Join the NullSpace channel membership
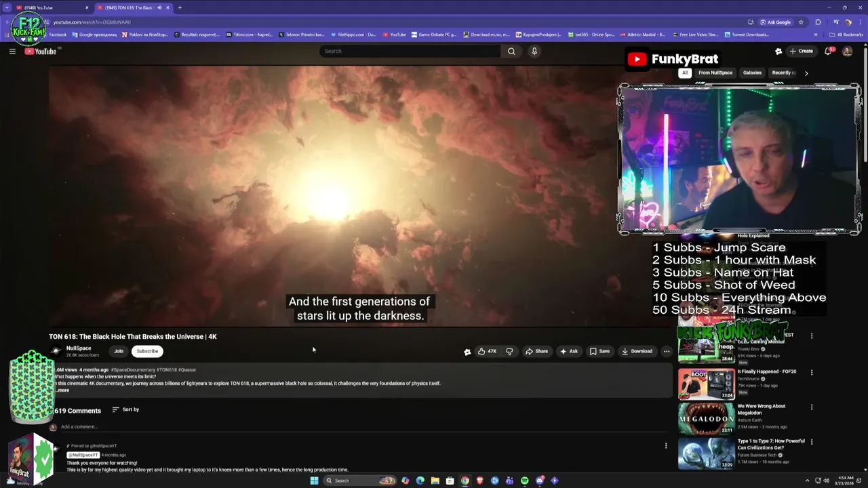868x488 pixels. 119,351
